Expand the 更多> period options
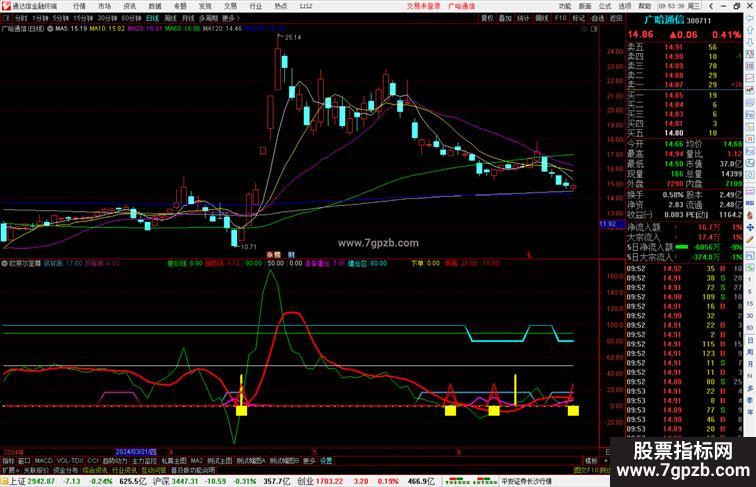This screenshot has height=487, width=756. click(x=230, y=18)
